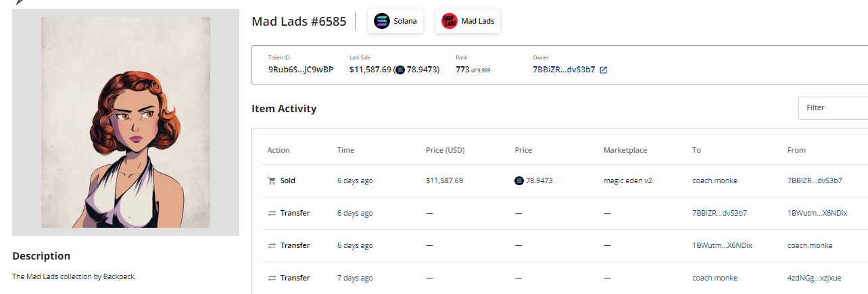
Task: Open coach.monke in the 7 days ago row
Action: [x=715, y=278]
